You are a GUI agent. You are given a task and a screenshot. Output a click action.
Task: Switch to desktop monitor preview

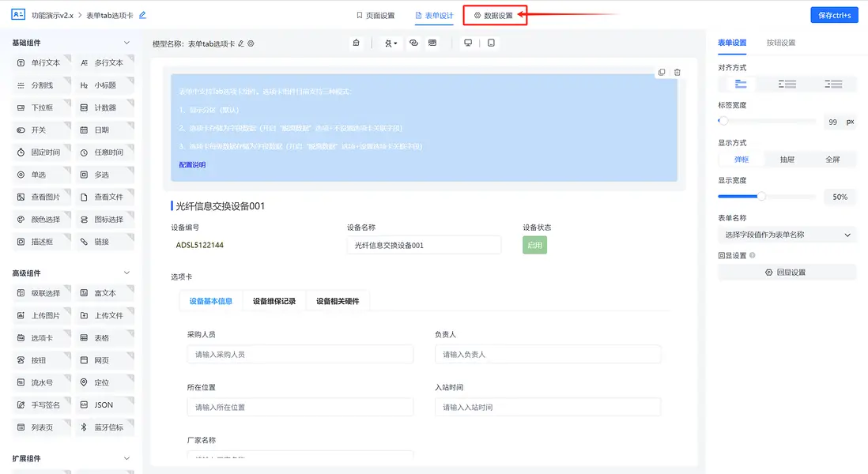(468, 43)
